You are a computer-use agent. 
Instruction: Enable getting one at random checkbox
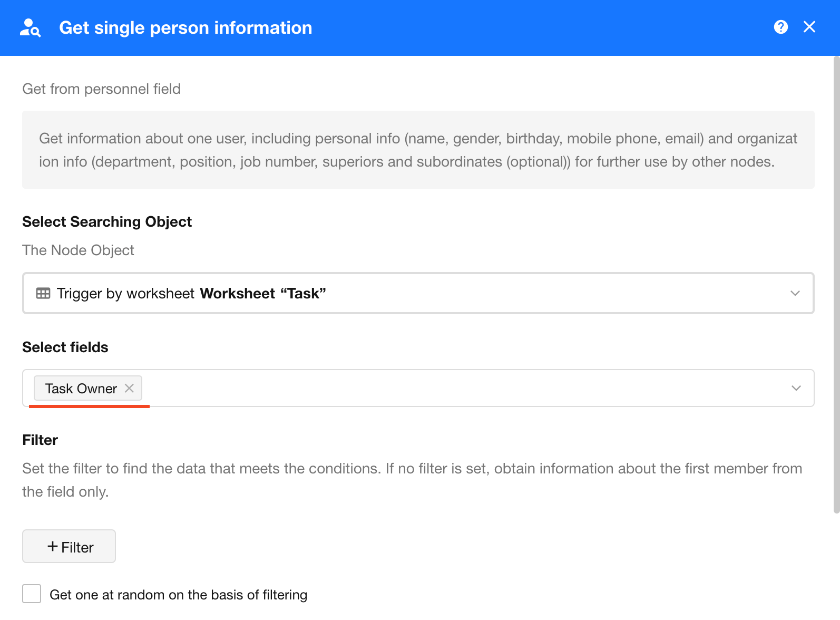pos(32,594)
